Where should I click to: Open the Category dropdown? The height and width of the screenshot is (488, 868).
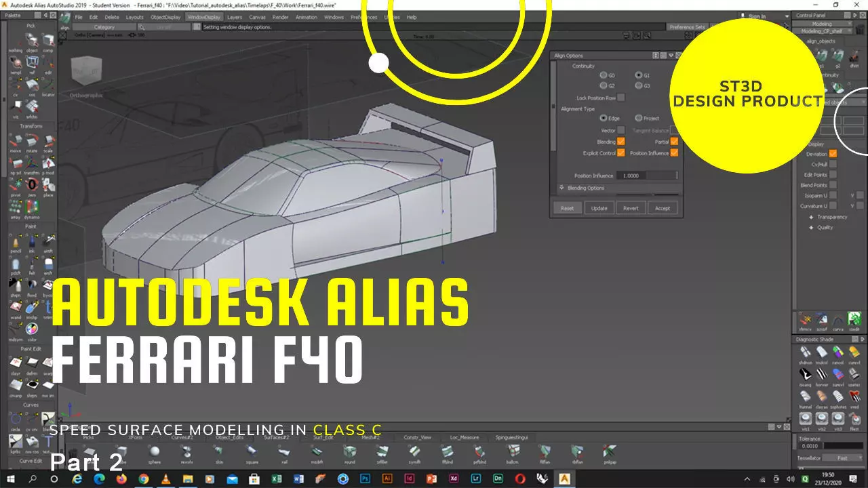click(x=104, y=27)
